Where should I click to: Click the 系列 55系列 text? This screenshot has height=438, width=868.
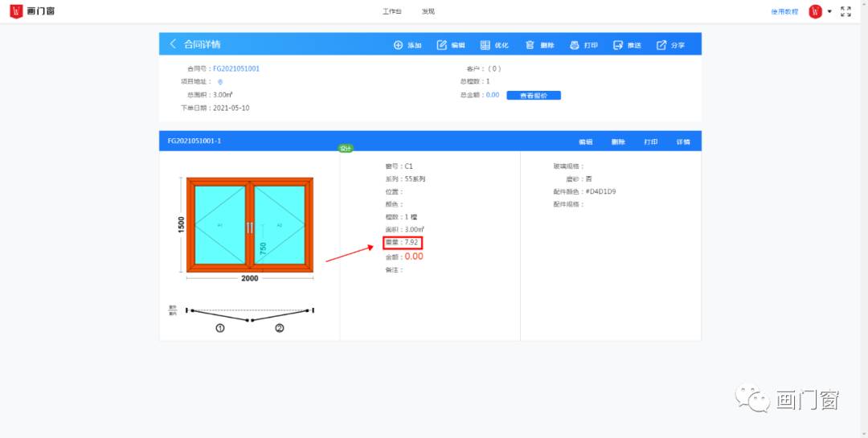coord(405,179)
